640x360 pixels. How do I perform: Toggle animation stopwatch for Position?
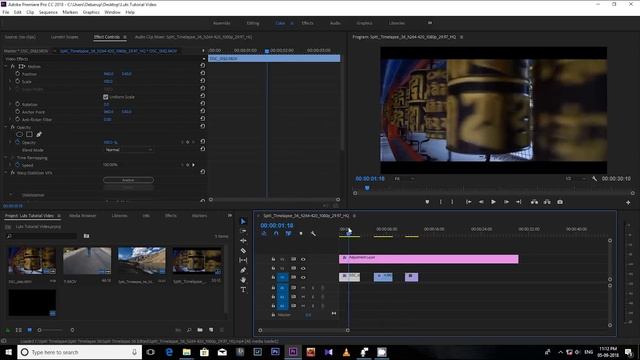click(18, 74)
